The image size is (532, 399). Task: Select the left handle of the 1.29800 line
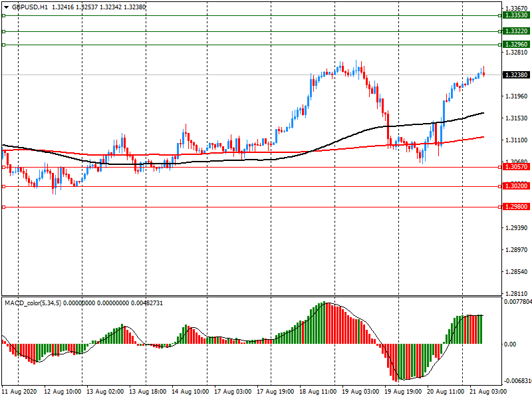(4, 207)
